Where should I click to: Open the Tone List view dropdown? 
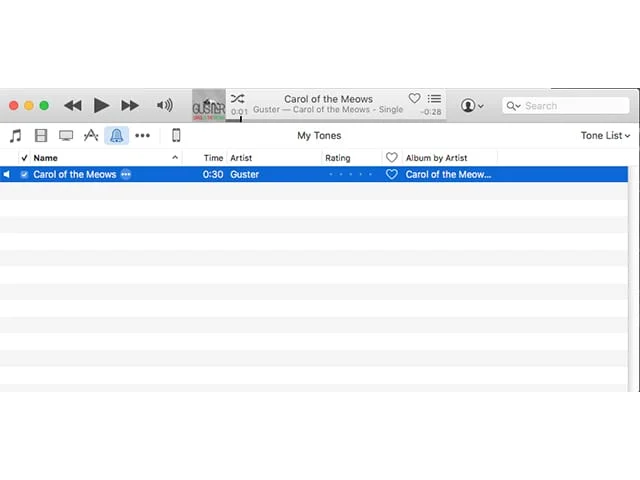[x=605, y=136]
